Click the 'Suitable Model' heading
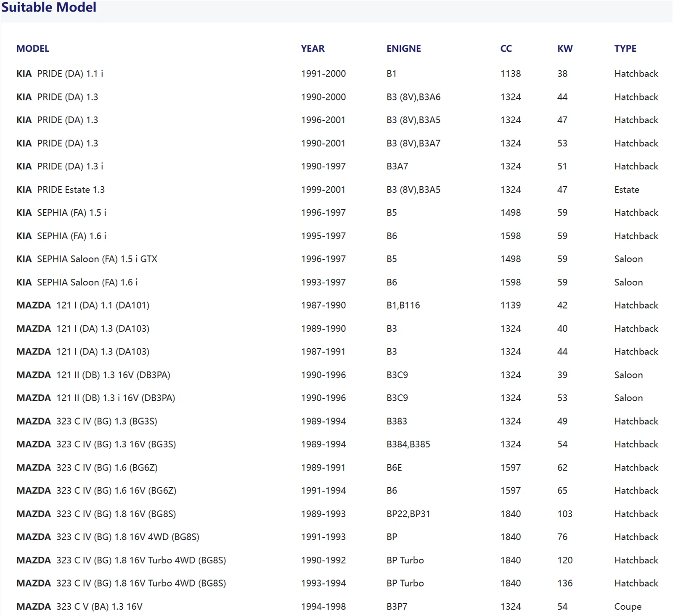 49,7
